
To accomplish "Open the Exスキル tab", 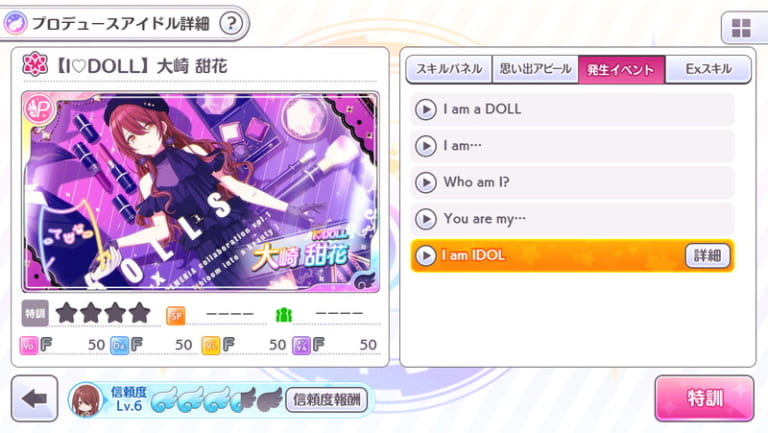I will pyautogui.click(x=708, y=69).
